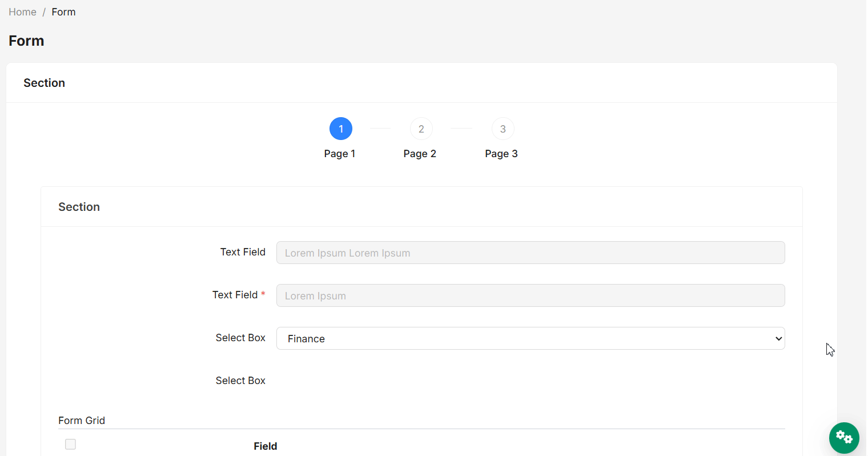Expand the dropdown arrow on Select Box

[778, 338]
